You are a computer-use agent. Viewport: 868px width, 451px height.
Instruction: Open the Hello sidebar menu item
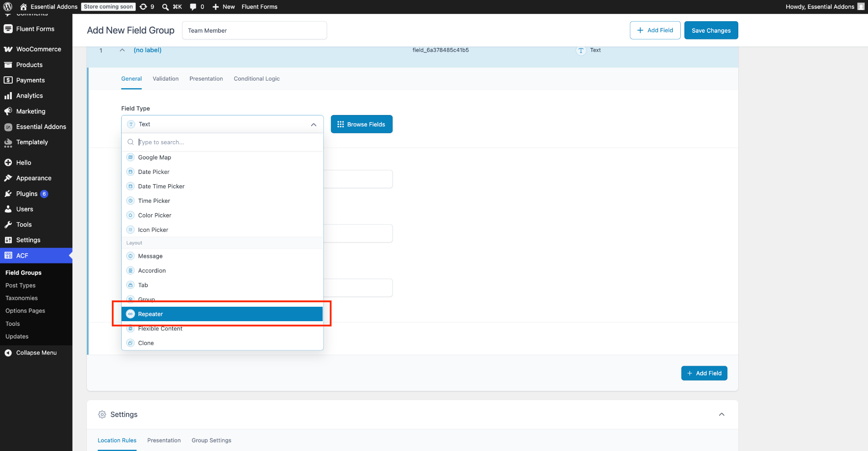[x=24, y=163]
